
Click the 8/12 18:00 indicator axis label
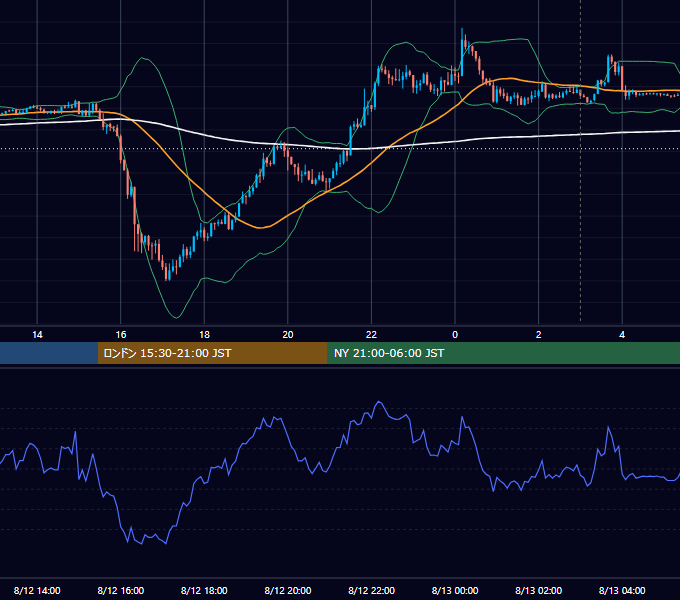tap(204, 590)
